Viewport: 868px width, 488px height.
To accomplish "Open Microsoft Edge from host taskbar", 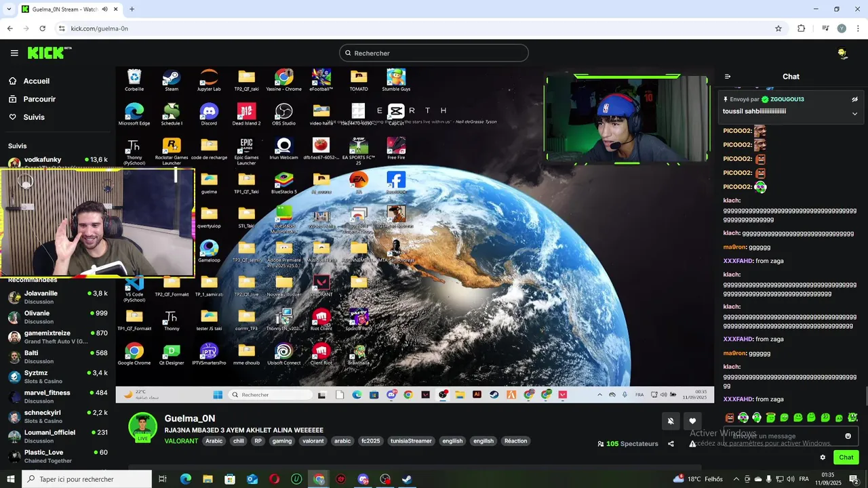I will pos(186,479).
